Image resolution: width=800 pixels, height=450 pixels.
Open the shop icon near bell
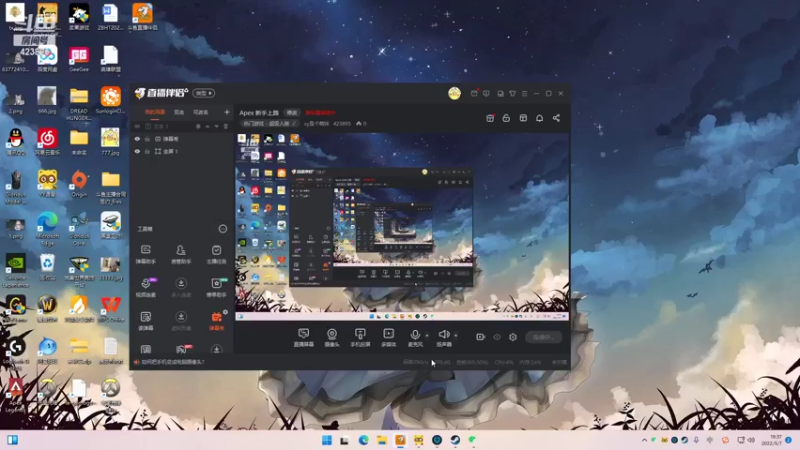coord(523,118)
